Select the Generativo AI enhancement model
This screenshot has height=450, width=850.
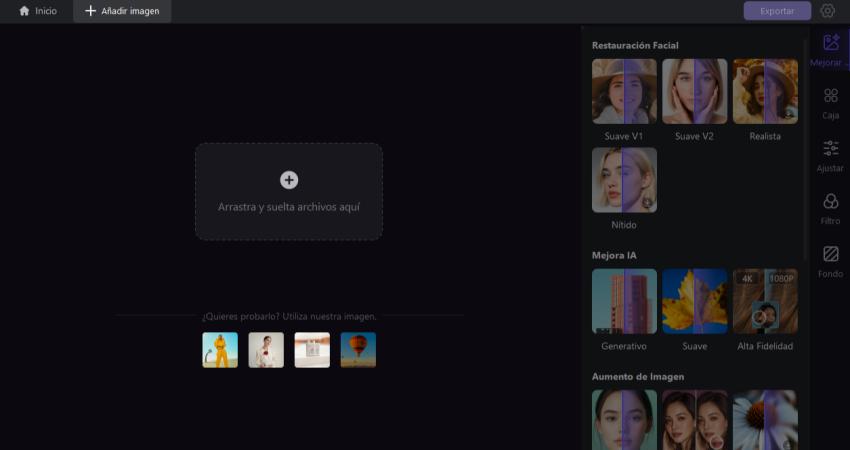tap(624, 301)
